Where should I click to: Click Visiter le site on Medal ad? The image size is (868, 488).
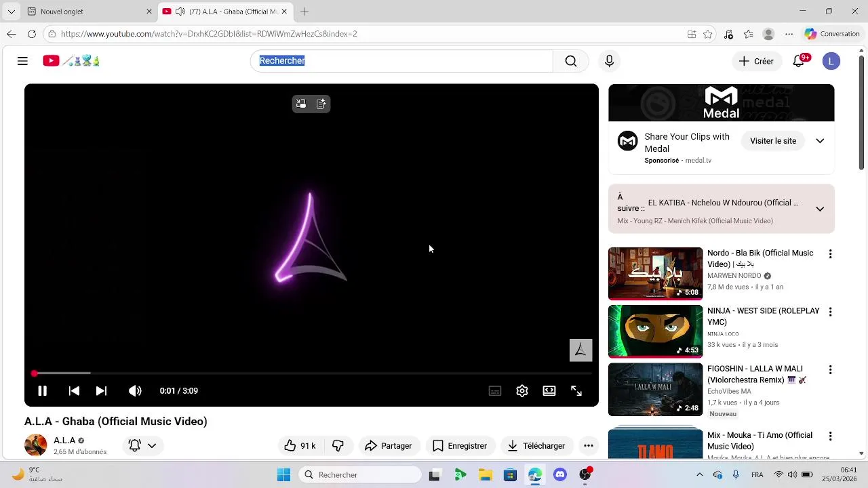(773, 141)
